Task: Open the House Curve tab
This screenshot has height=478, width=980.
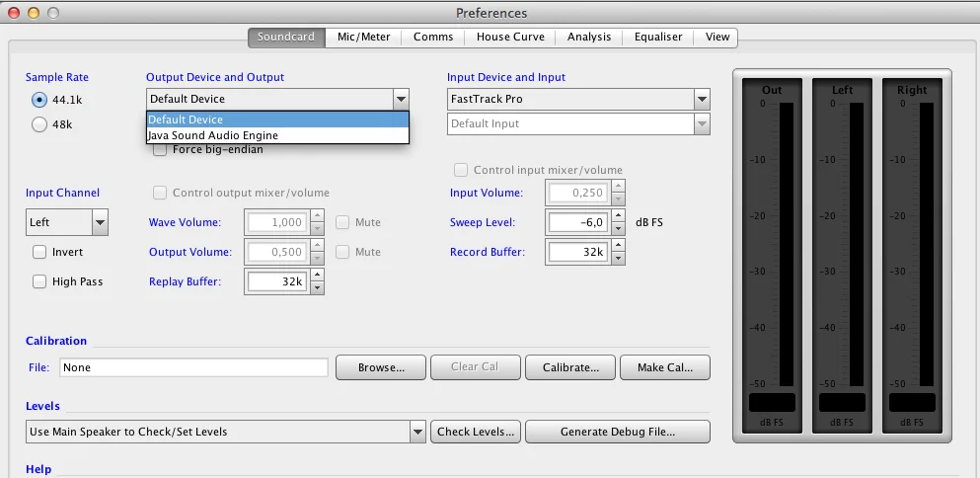Action: 510,38
